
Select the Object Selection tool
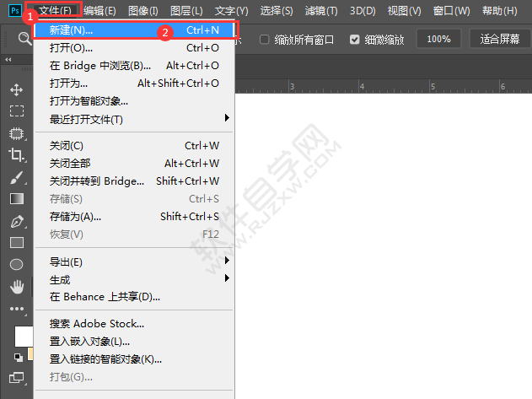[17, 133]
